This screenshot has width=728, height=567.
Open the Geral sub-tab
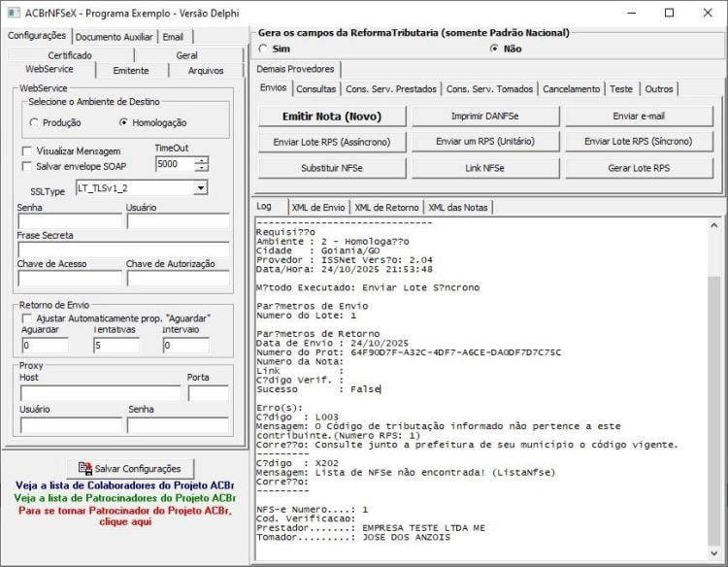click(x=186, y=55)
